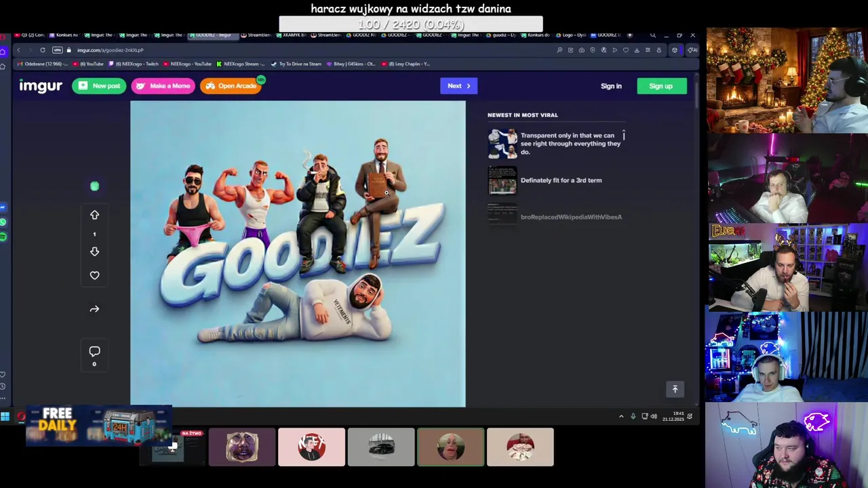
Task: Open the Lexy Chaplin bookmark
Action: pos(406,64)
